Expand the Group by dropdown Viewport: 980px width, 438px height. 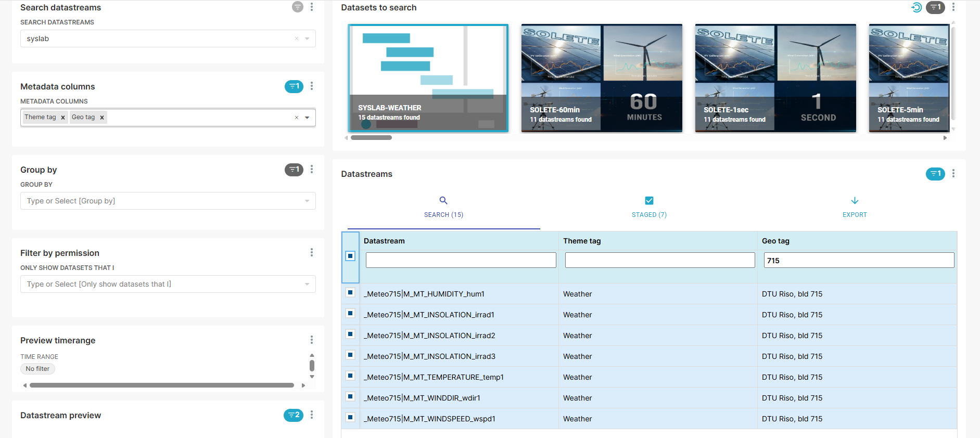(307, 201)
